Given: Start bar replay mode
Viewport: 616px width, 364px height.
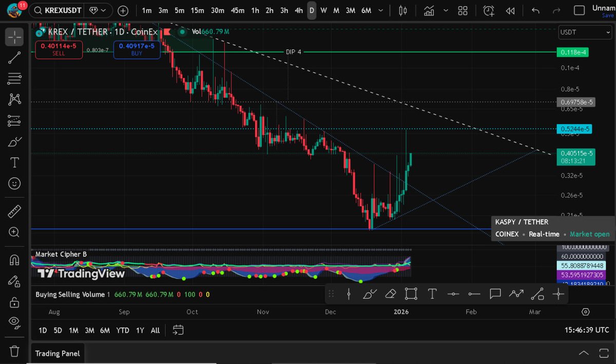Looking at the screenshot, I should click(510, 10).
